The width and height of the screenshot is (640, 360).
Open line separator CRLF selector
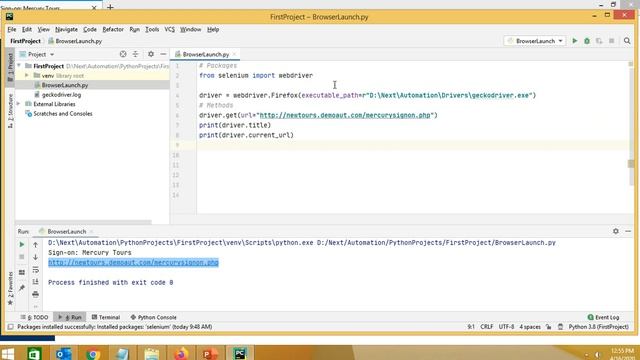click(x=487, y=327)
